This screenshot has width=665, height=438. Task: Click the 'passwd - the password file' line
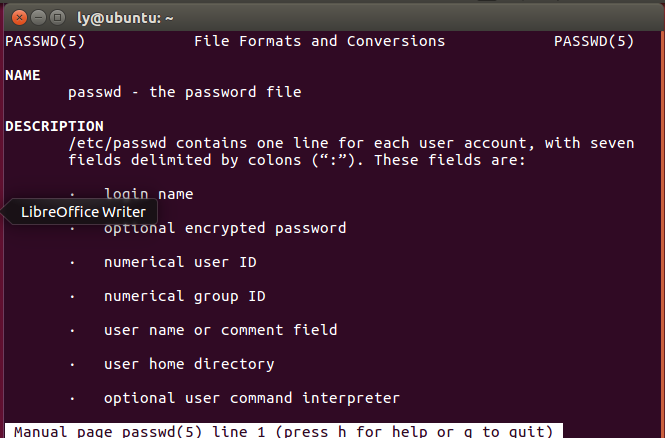[x=184, y=92]
